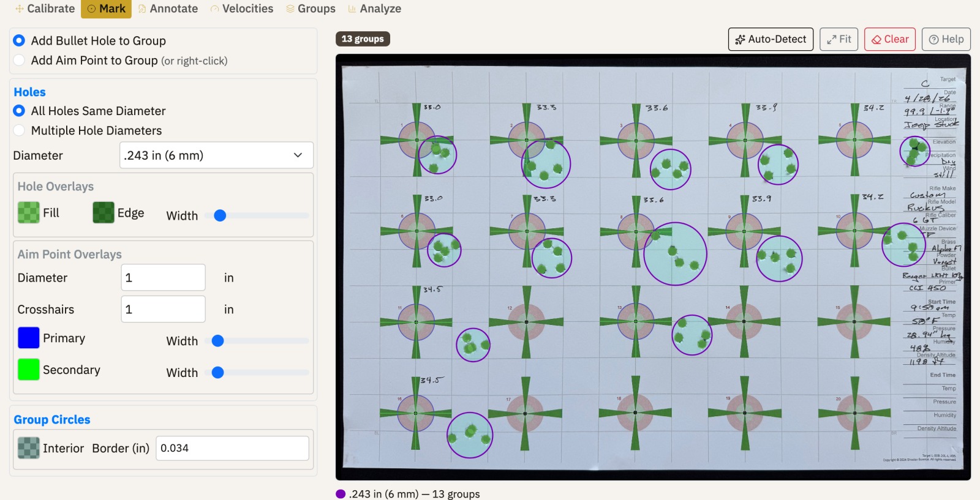Run Auto-Detect on the target
Image resolution: width=980 pixels, height=500 pixels.
point(771,39)
